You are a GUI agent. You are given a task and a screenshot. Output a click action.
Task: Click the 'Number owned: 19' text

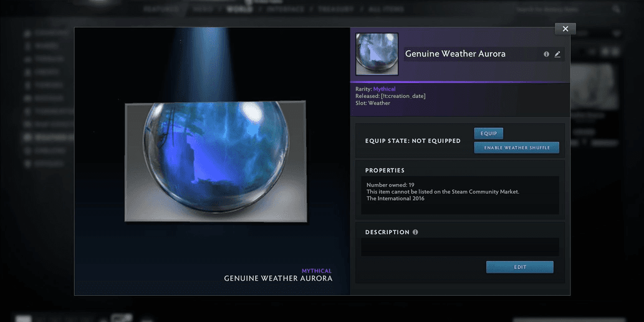[x=390, y=185]
